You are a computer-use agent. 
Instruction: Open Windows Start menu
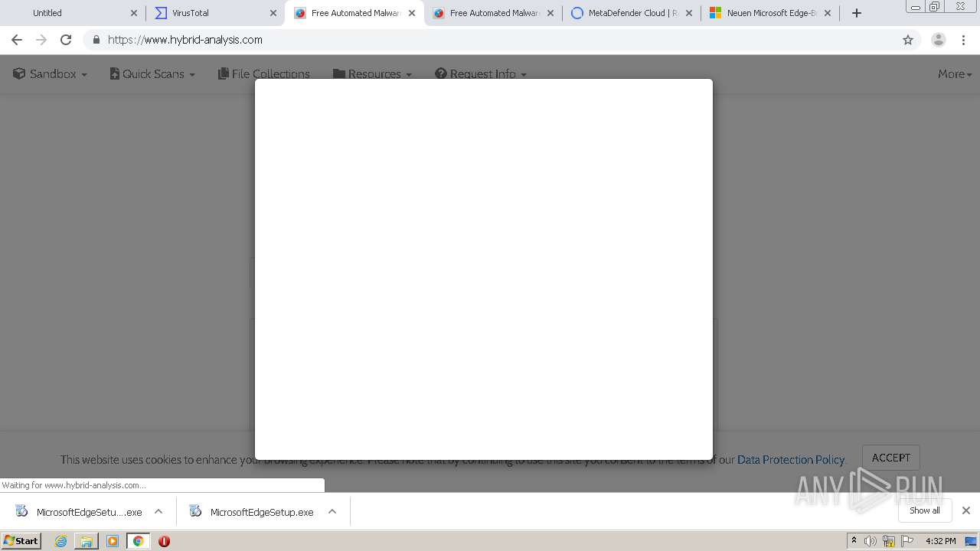(x=21, y=541)
